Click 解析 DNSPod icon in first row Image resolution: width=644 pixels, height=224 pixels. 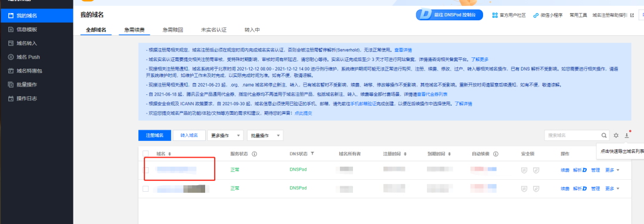tap(584, 170)
